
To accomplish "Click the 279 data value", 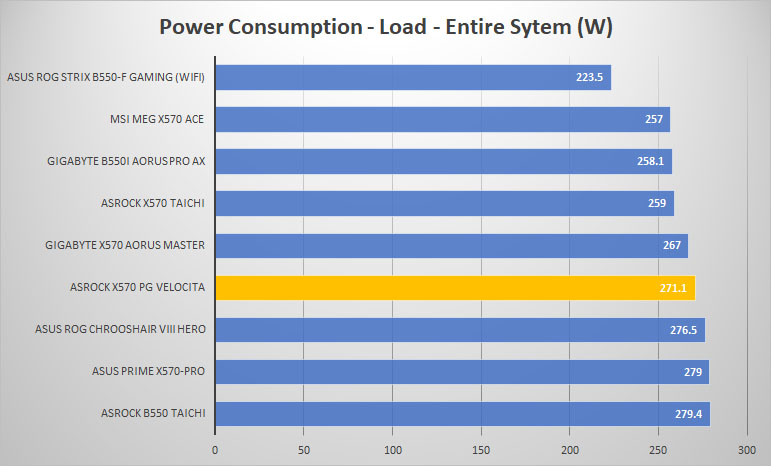I will pos(693,372).
